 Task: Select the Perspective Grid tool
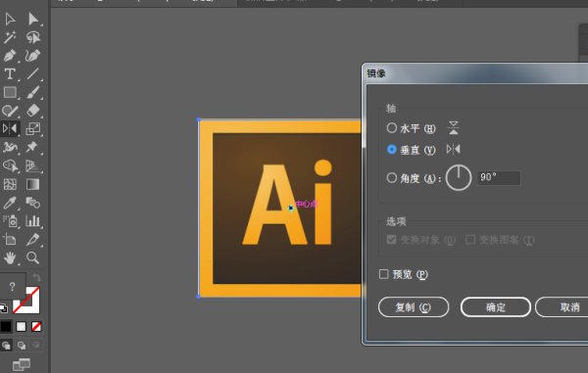tap(33, 165)
